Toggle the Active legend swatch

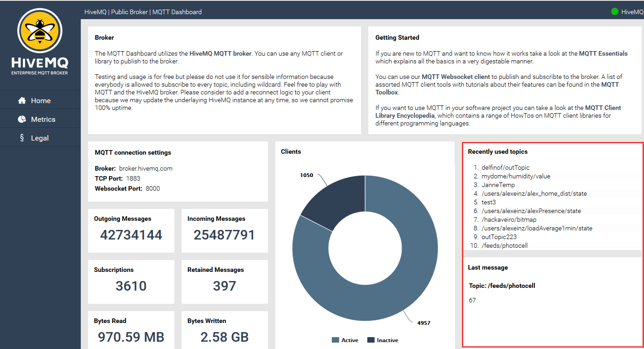click(335, 340)
